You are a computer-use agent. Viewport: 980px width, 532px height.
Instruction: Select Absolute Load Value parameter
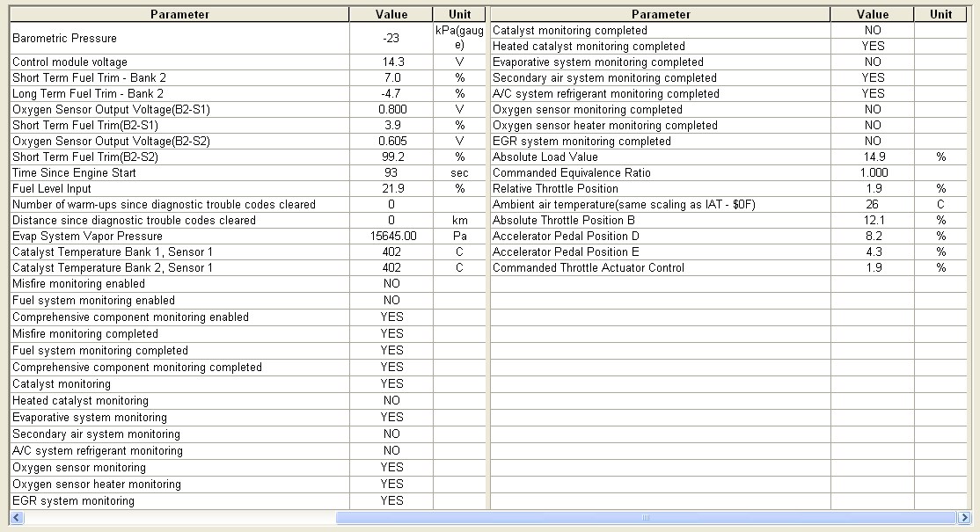(x=728, y=157)
